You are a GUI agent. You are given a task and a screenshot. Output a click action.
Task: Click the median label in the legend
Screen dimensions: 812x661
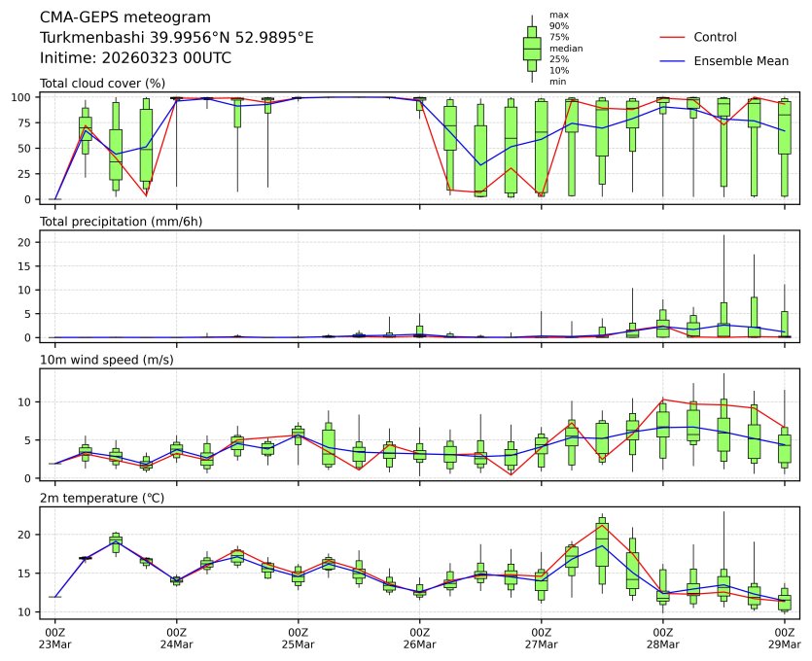tap(566, 48)
